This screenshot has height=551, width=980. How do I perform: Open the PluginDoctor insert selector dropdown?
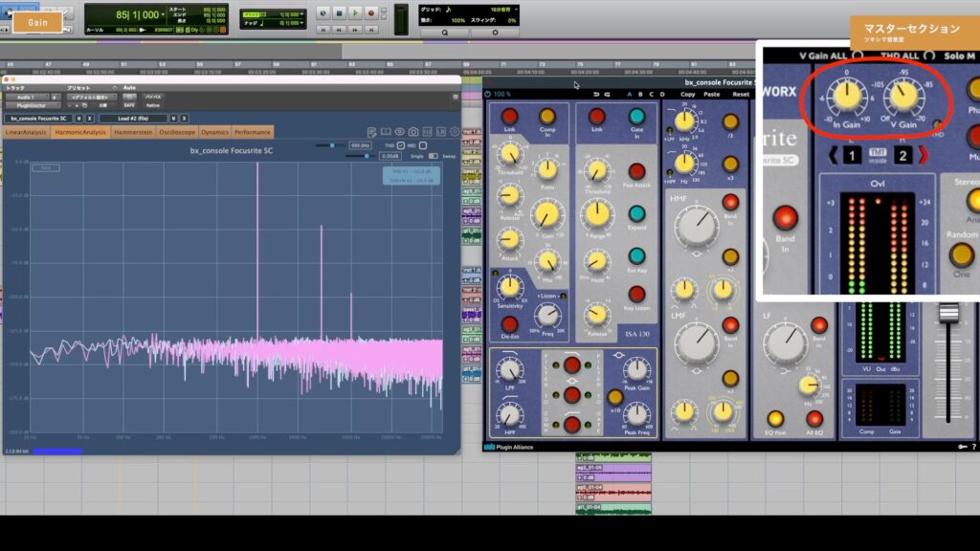click(32, 105)
